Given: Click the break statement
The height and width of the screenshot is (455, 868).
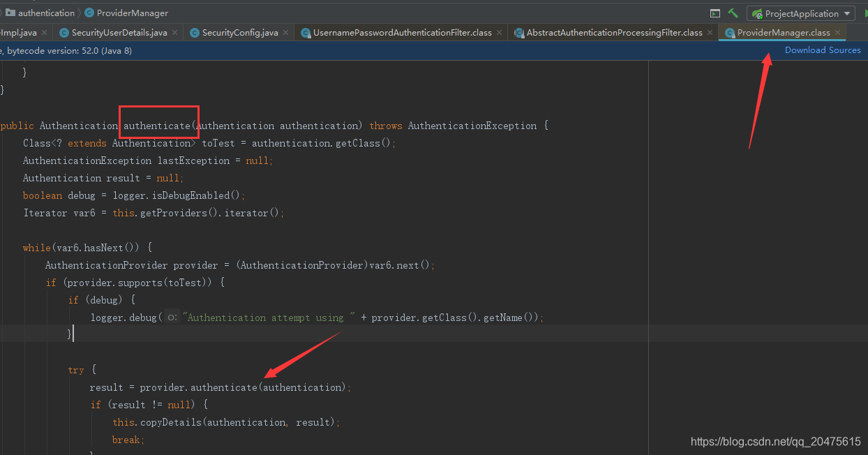Looking at the screenshot, I should [x=128, y=440].
